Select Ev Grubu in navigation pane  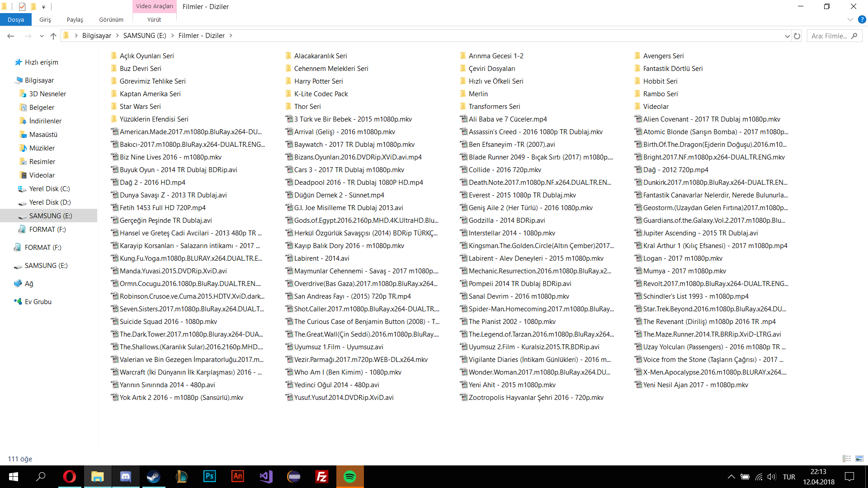pyautogui.click(x=38, y=302)
